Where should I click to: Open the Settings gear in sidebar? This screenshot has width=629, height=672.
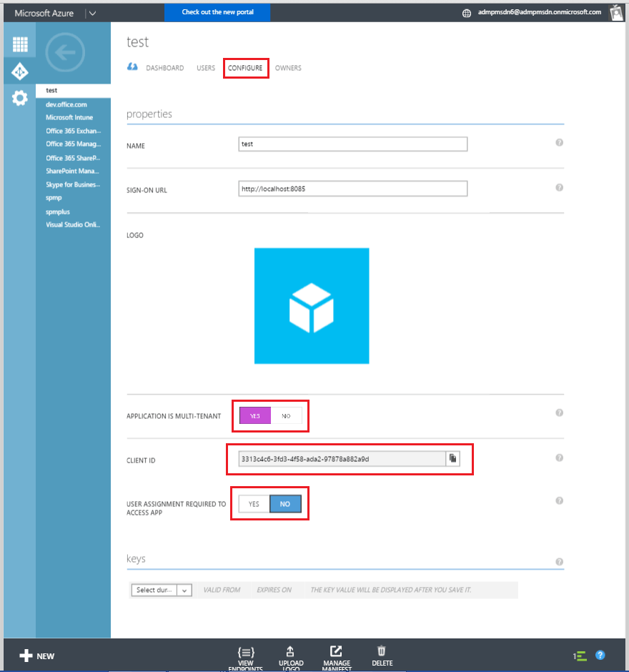click(20, 98)
